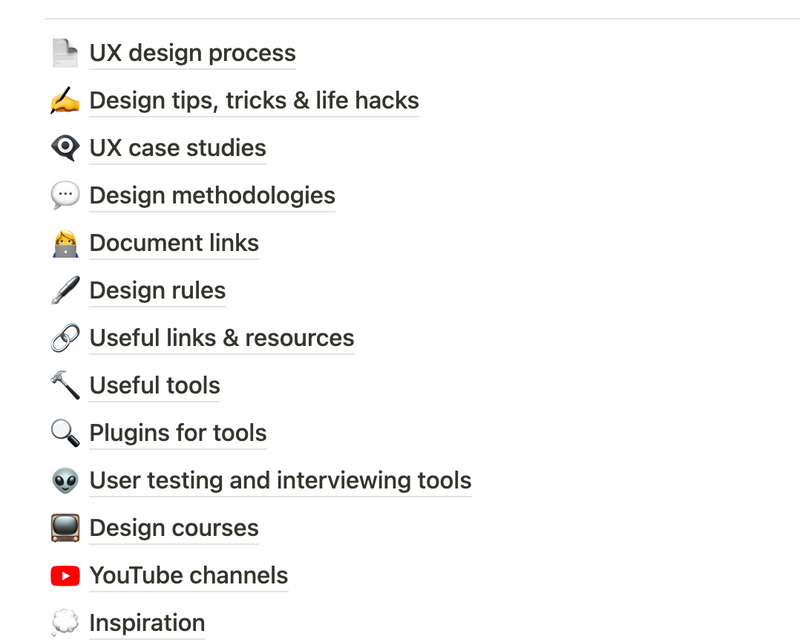Click the writing hand emoji icon
The width and height of the screenshot is (800, 643).
pyautogui.click(x=65, y=101)
